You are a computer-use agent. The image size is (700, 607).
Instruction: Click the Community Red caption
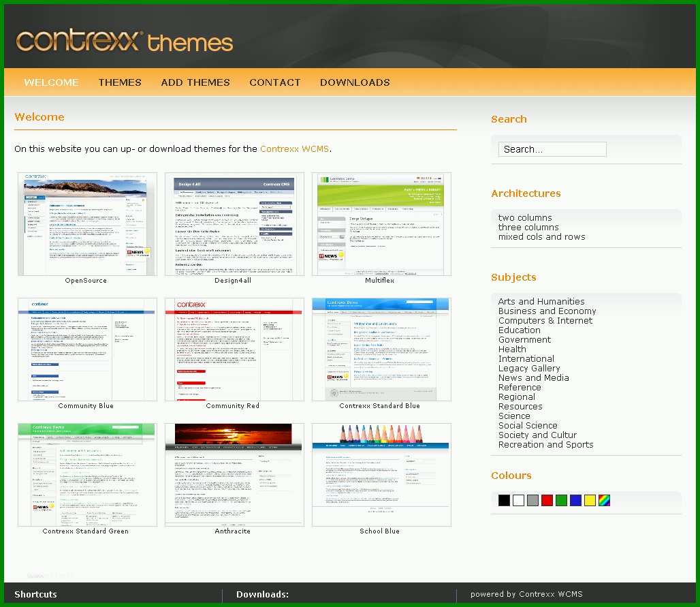point(233,406)
